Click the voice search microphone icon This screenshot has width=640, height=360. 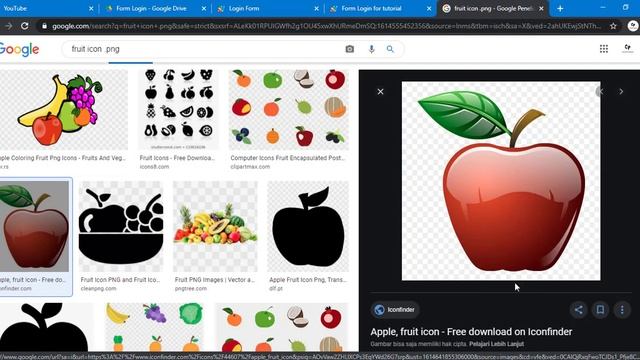click(371, 49)
